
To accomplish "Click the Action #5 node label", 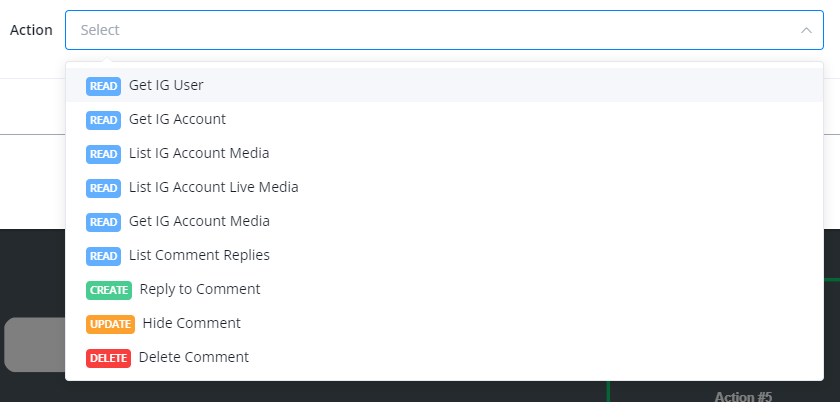I will point(743,396).
